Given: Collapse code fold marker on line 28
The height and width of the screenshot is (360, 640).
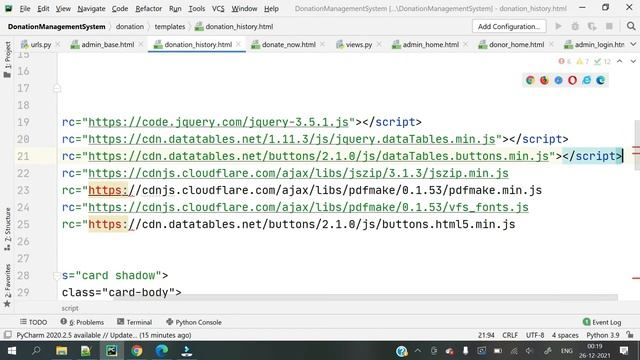Looking at the screenshot, I should (57, 276).
